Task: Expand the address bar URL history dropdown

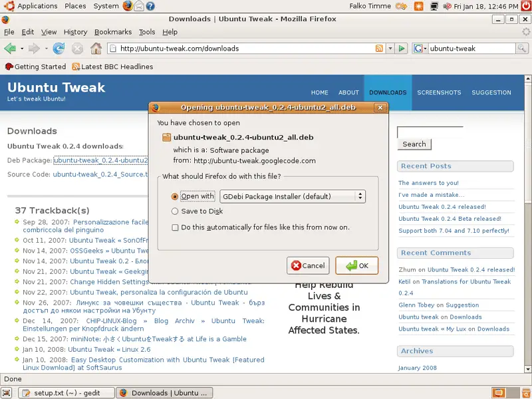Action: point(390,49)
